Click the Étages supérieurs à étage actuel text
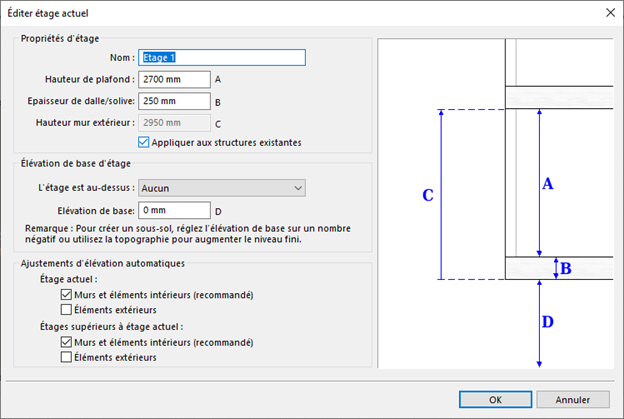Image resolution: width=624 pixels, height=419 pixels. 111,327
